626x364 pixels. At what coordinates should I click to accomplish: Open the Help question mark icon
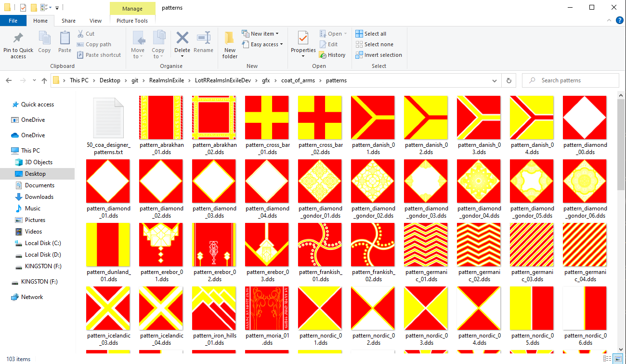coord(620,20)
